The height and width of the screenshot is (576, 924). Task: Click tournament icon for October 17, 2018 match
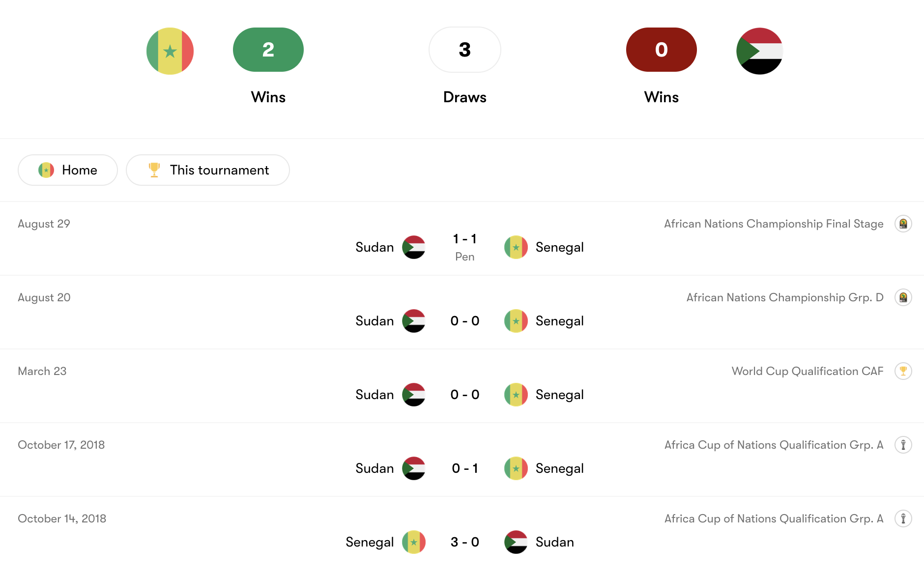click(x=903, y=445)
